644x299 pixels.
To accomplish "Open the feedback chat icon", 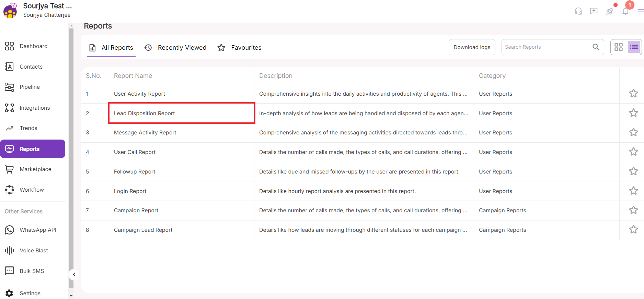I will point(594,11).
